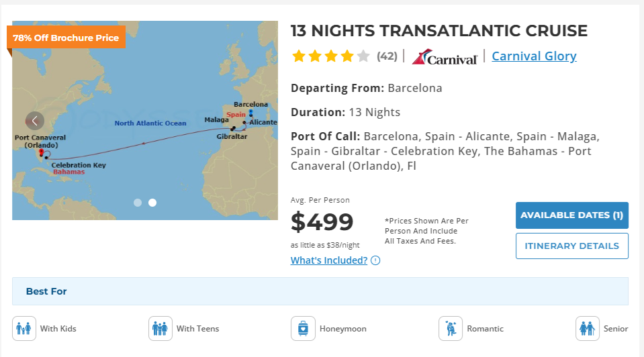
Task: Open Available Dates (1) button
Action: click(572, 215)
